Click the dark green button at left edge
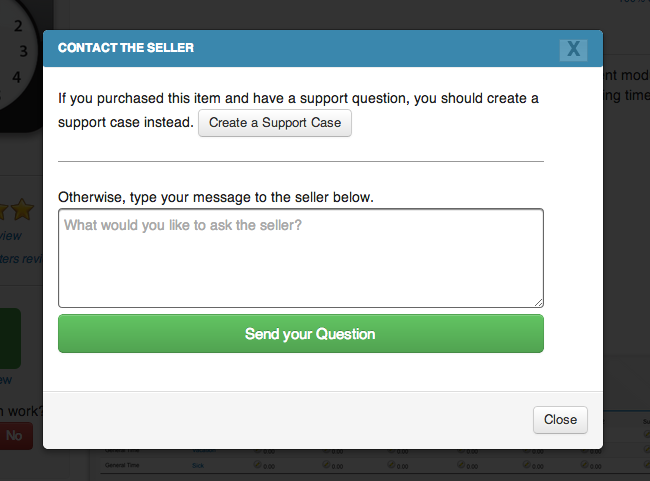The image size is (650, 481). click(10, 338)
